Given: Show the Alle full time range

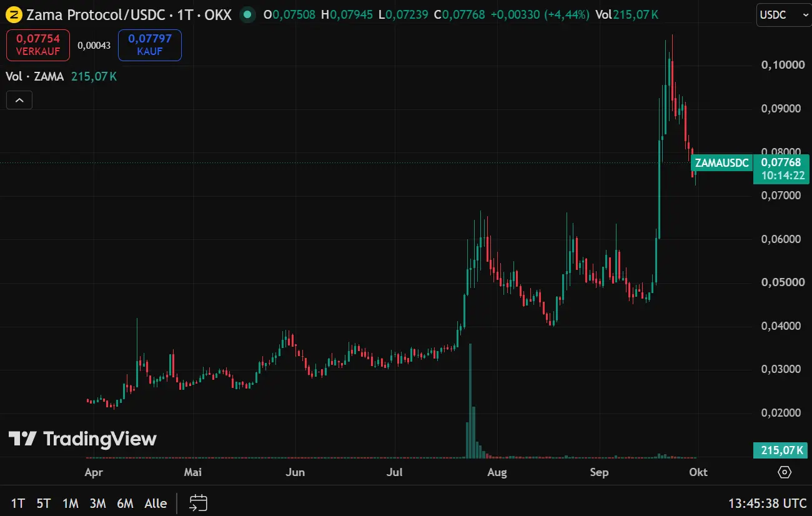Looking at the screenshot, I should (x=156, y=503).
